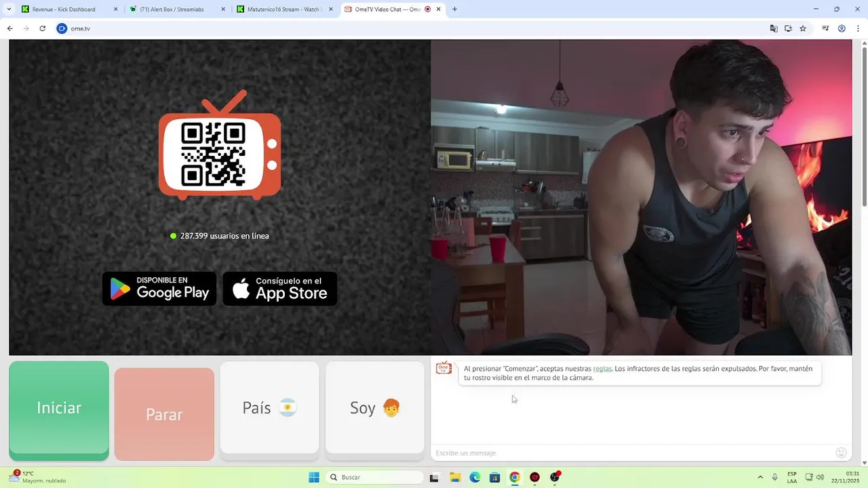
Task: Open Microsoft Edge from taskbar
Action: coord(475,477)
